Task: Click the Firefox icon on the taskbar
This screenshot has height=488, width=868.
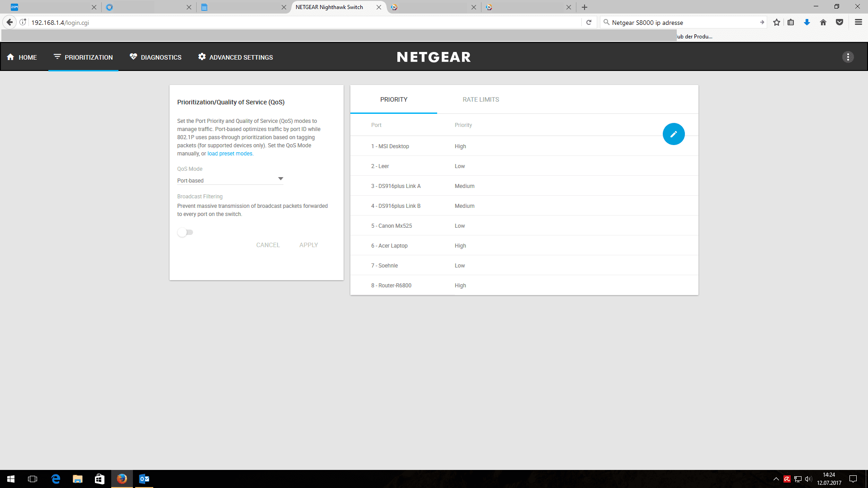Action: 122,479
